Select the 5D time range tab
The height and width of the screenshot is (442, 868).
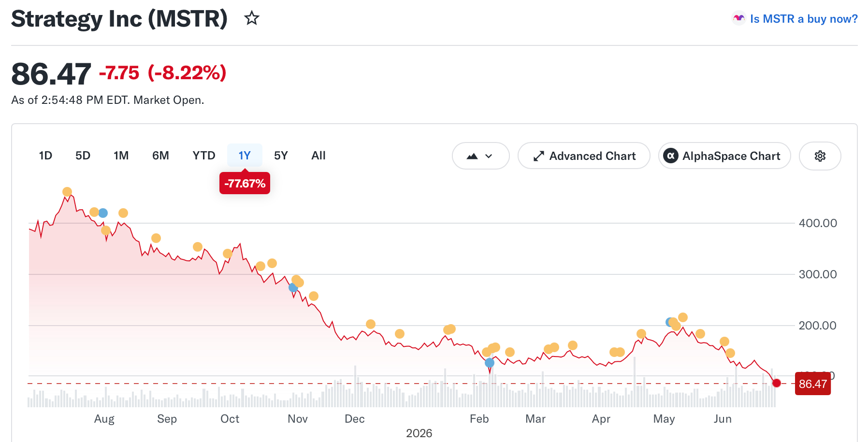tap(83, 156)
